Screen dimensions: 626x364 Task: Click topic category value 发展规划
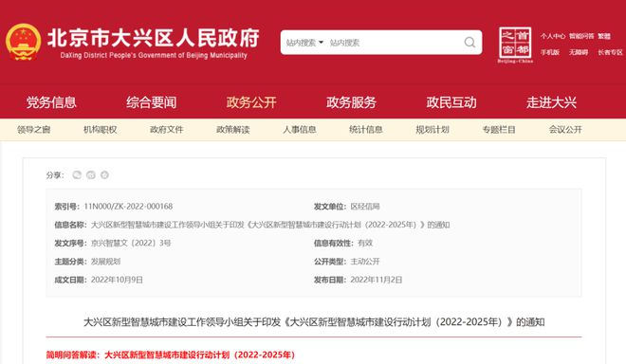point(105,262)
